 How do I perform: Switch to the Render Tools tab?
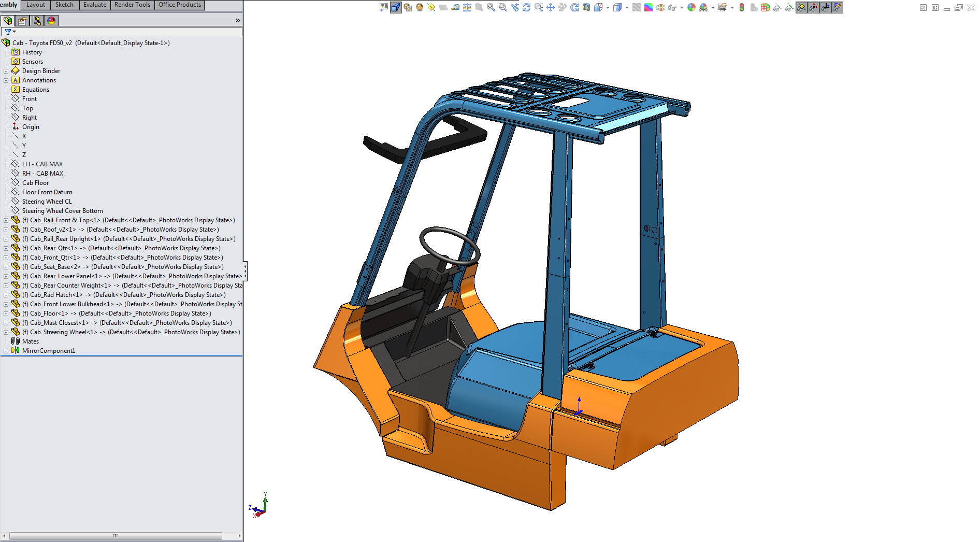(x=132, y=5)
